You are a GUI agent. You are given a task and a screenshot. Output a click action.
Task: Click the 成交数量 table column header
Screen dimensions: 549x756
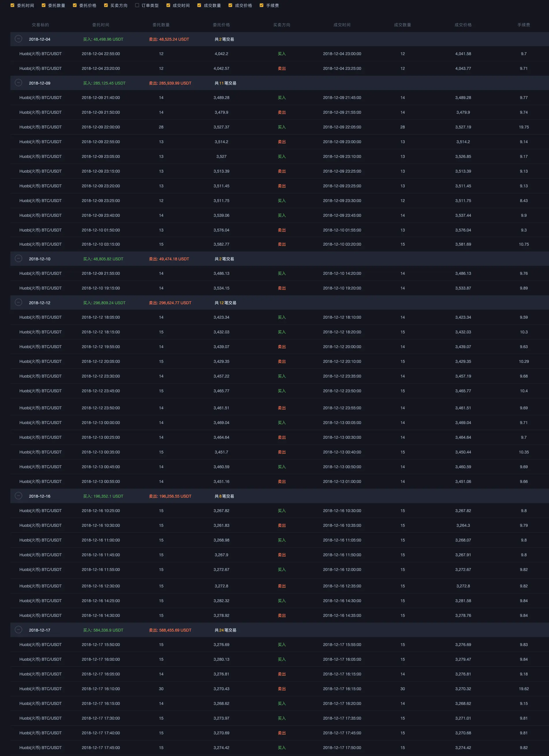(402, 25)
